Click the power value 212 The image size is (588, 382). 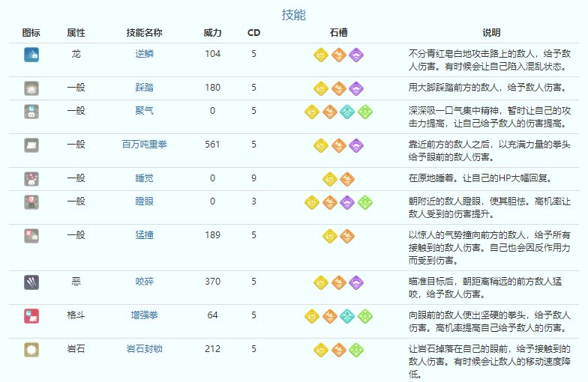[x=213, y=349]
